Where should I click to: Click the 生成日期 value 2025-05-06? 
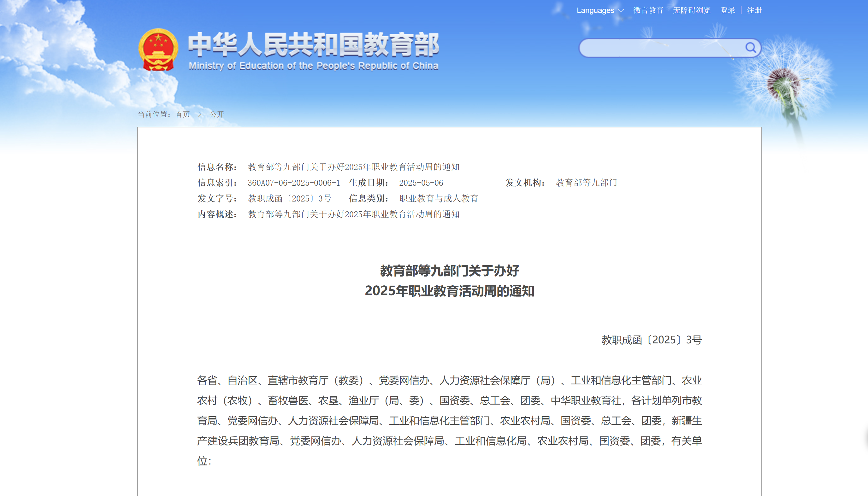pos(421,183)
